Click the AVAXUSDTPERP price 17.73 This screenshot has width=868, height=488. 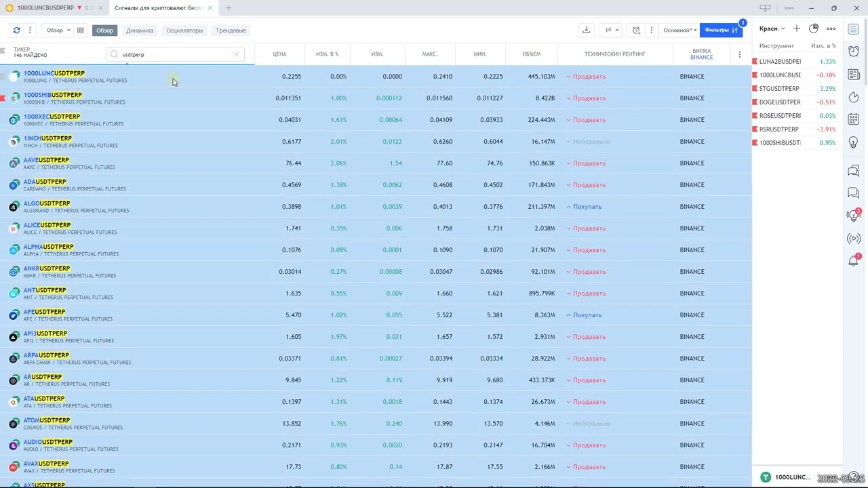294,467
